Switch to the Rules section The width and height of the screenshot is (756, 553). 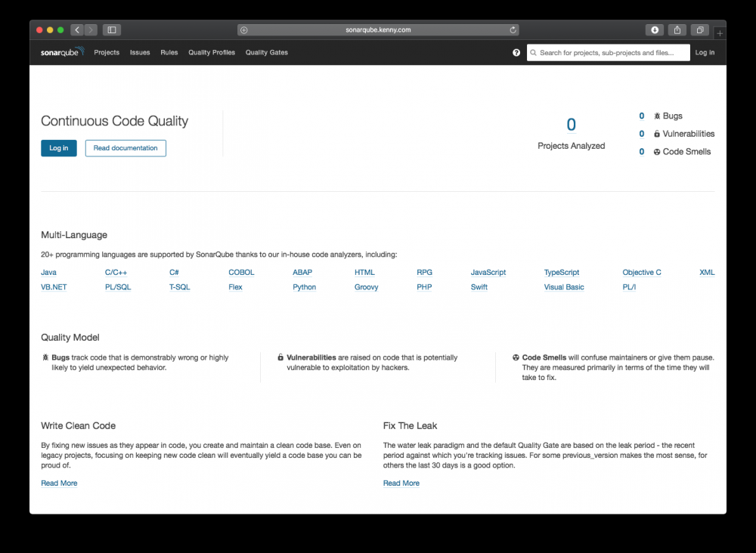coord(169,52)
